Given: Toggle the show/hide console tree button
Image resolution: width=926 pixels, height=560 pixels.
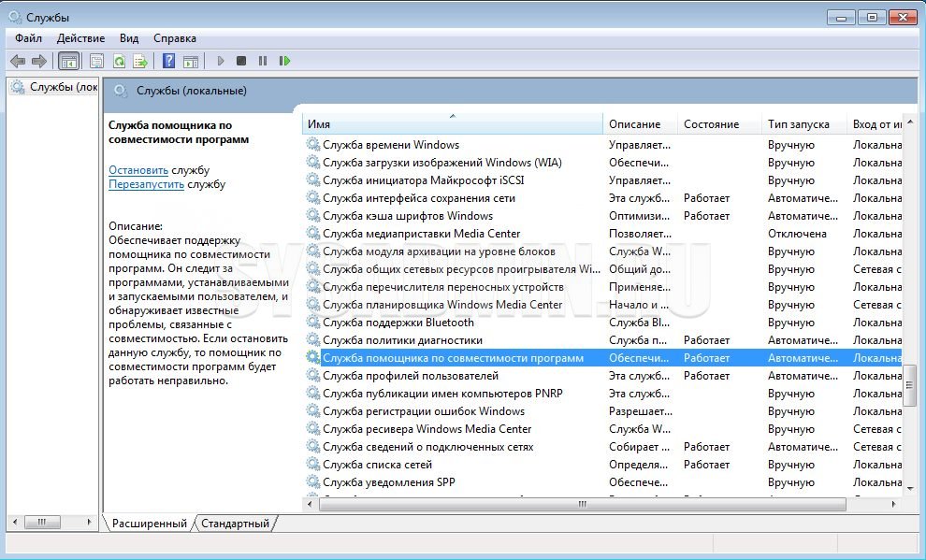Looking at the screenshot, I should point(67,61).
